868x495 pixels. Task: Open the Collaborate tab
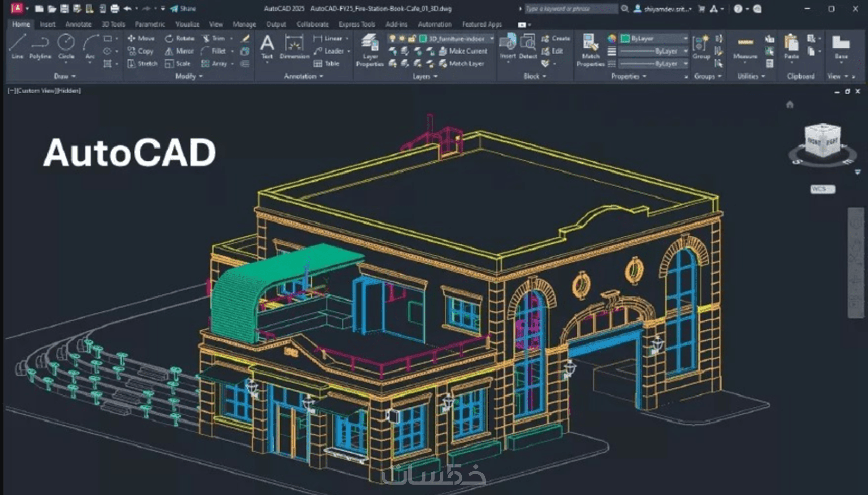pyautogui.click(x=312, y=24)
